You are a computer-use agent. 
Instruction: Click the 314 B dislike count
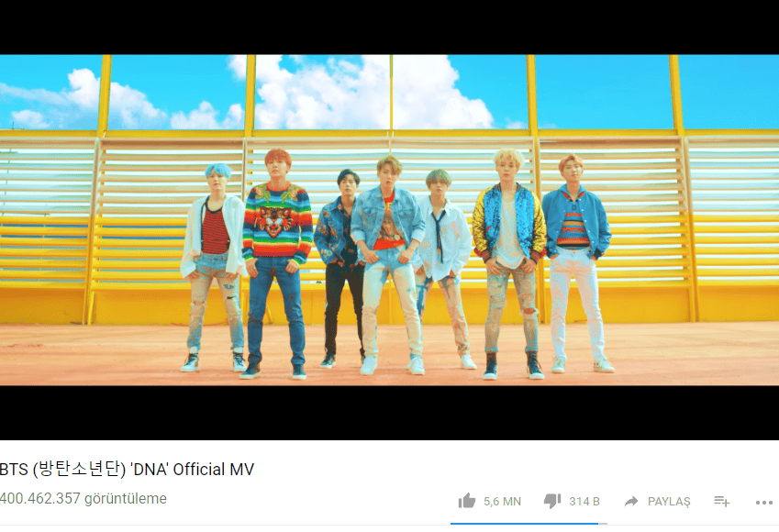tap(584, 501)
